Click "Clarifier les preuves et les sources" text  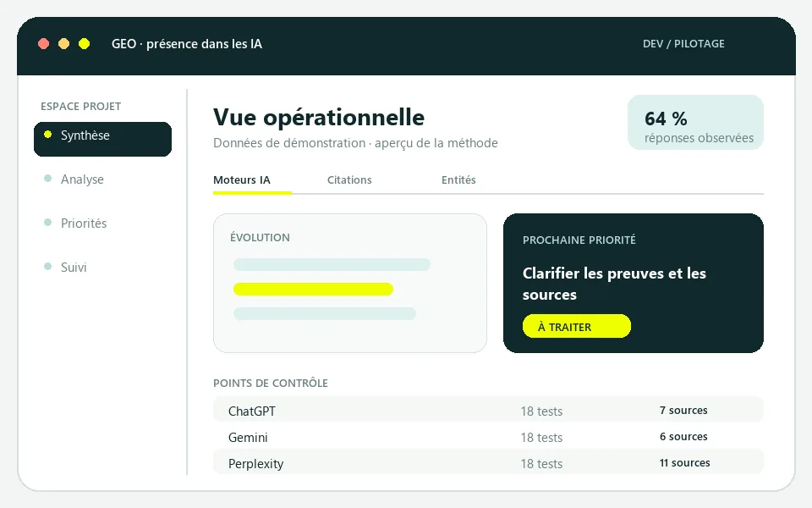pyautogui.click(x=614, y=284)
